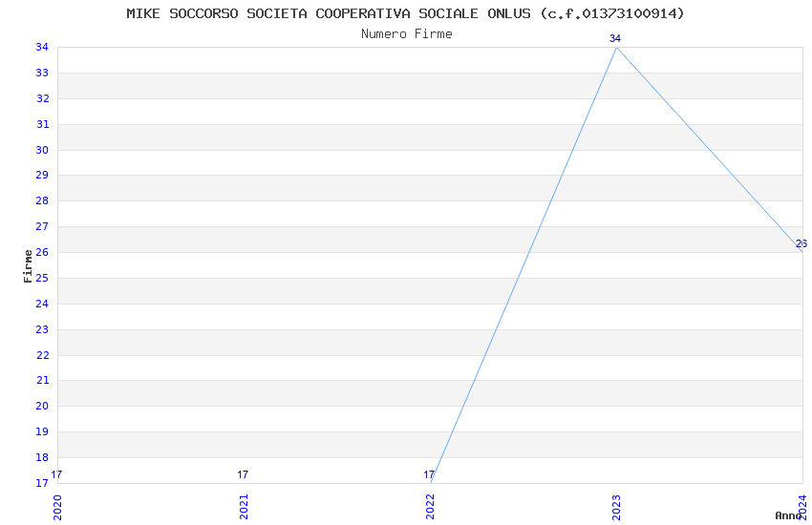This screenshot has width=812, height=525.
Task: Click the y-axis tick label 34
Action: click(42, 47)
